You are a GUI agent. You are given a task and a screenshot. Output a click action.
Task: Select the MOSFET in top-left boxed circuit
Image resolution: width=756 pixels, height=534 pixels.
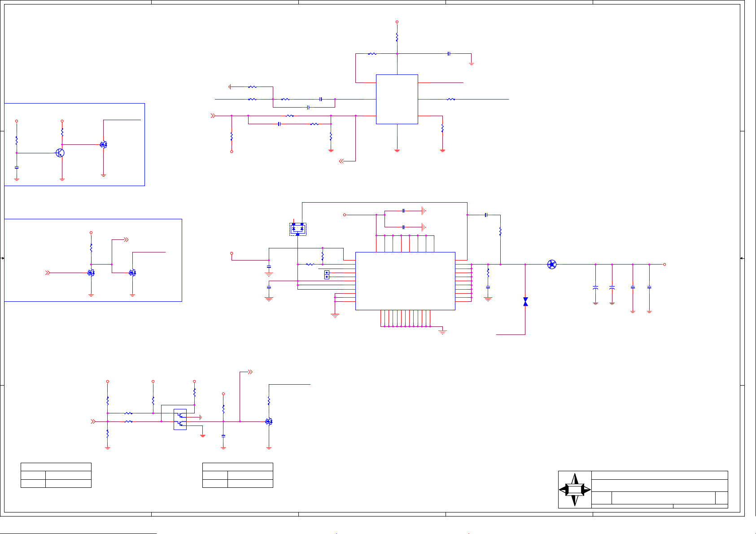104,145
